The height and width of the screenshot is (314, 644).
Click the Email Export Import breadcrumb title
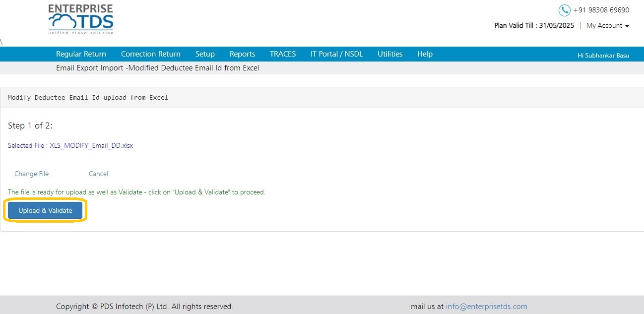pyautogui.click(x=158, y=68)
